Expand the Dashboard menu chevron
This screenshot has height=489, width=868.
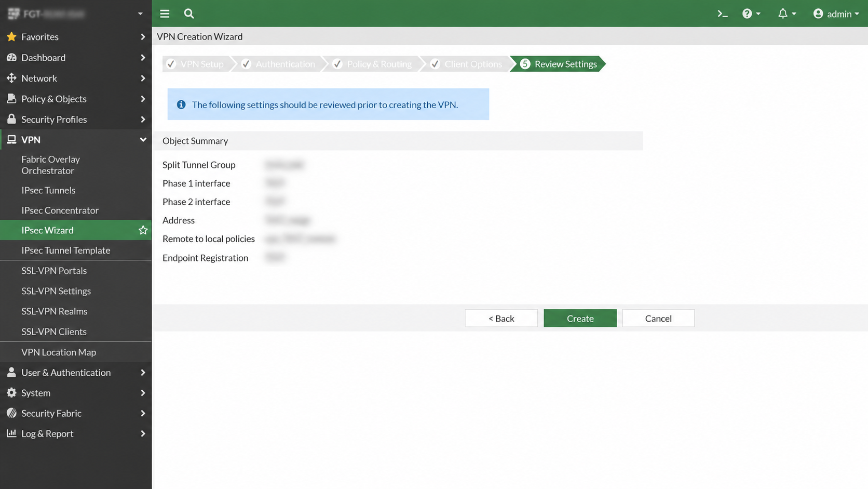pos(143,57)
